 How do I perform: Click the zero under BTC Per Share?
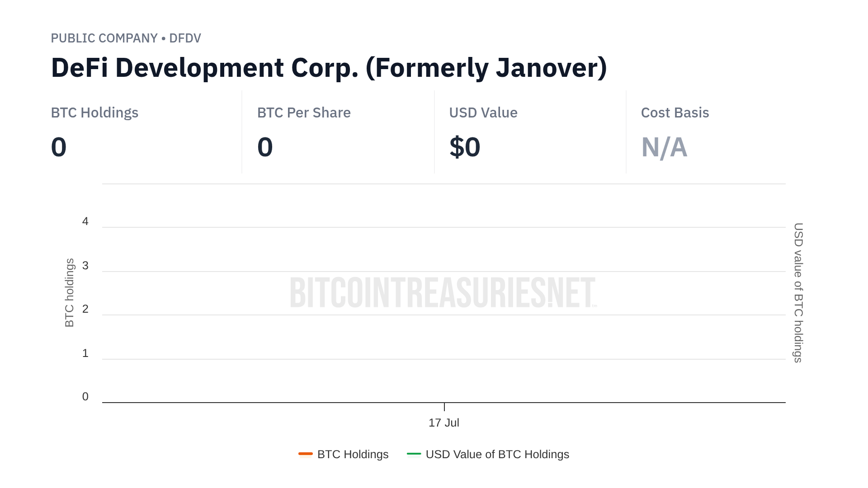(265, 147)
